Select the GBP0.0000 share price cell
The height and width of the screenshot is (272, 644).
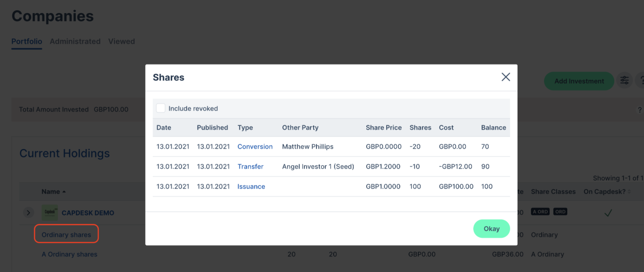click(384, 147)
